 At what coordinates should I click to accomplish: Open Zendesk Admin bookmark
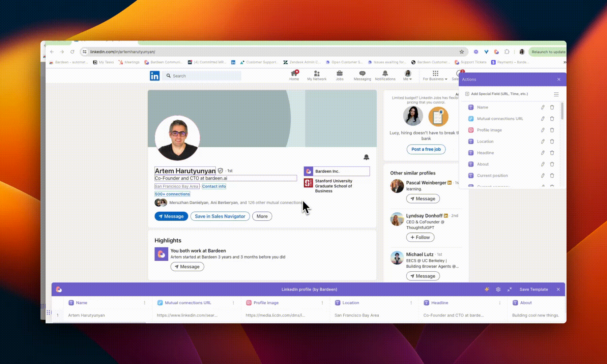coord(302,62)
